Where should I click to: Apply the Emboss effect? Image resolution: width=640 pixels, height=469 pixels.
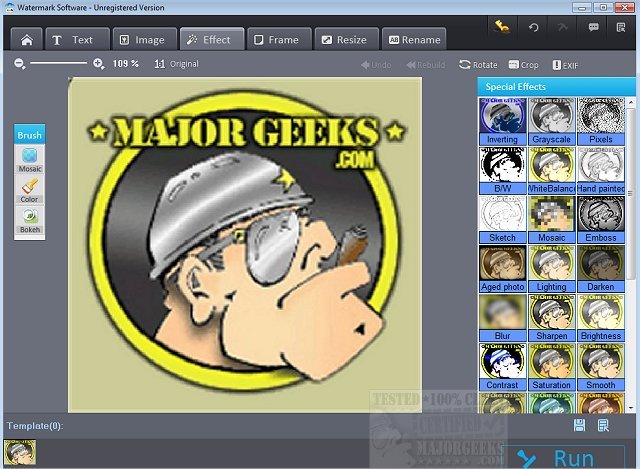[601, 220]
